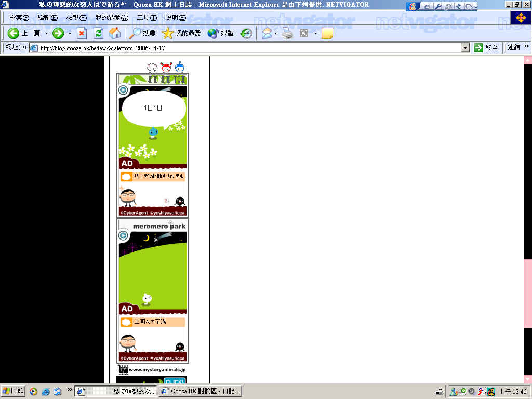The image size is (532, 399).
Task: Click the pink vertical scrollbar thumb
Action: click(x=528, y=294)
